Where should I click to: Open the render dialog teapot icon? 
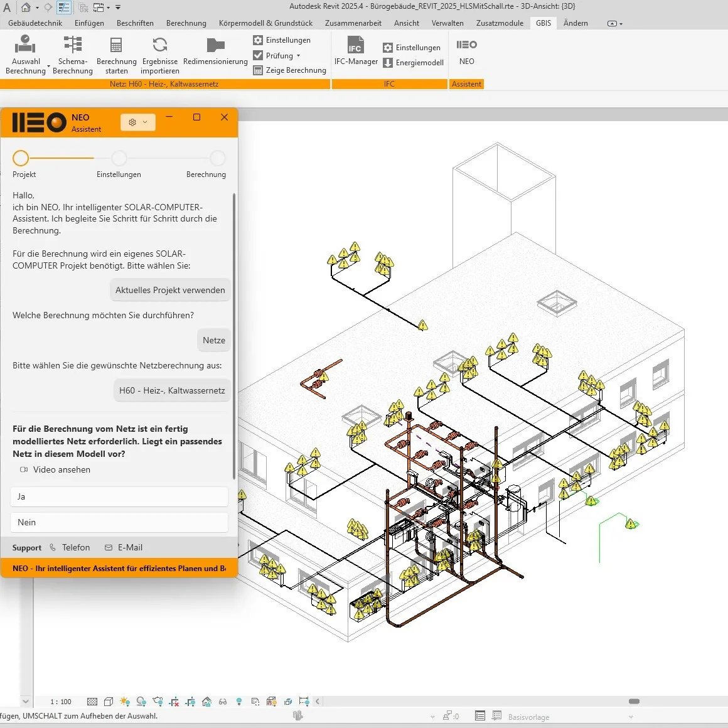(x=158, y=702)
